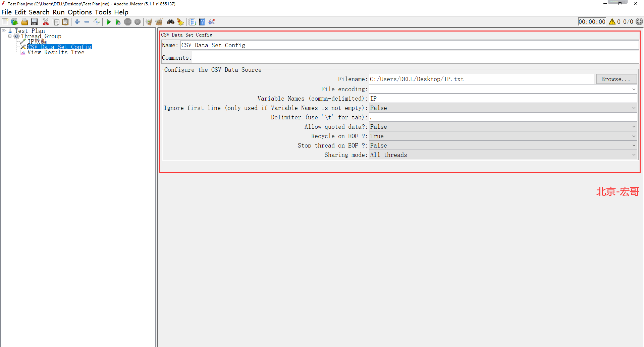This screenshot has height=347, width=644.
Task: Click the elapsed time 00:00:00 display
Action: (x=592, y=22)
